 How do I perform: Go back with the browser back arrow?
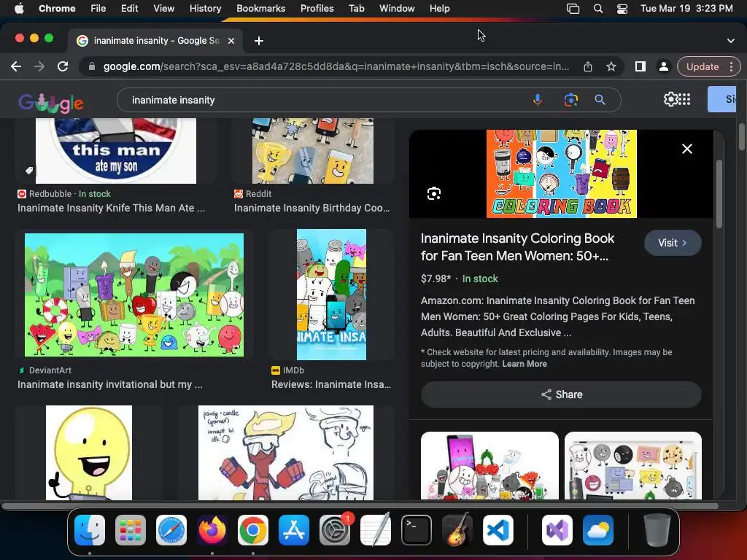click(x=16, y=66)
